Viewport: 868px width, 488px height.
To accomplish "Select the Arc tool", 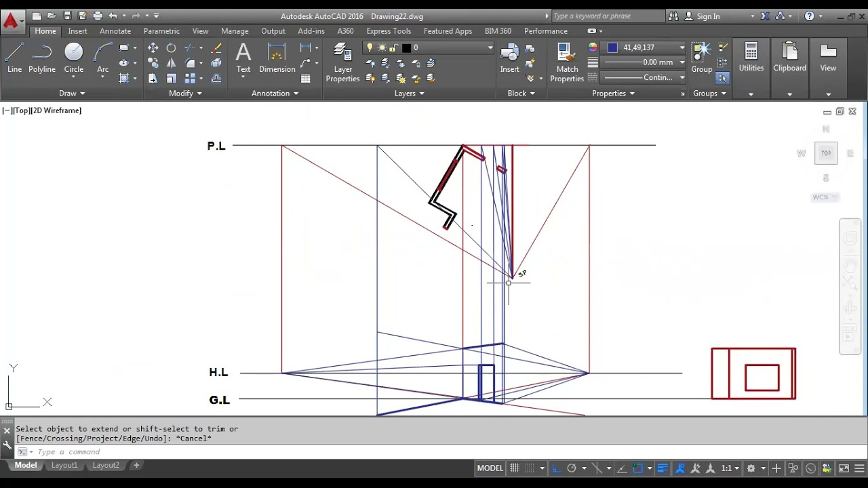I will 102,58.
